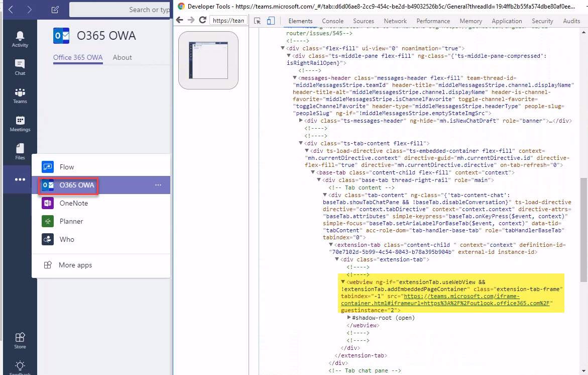Viewport: 588px width, 375px height.
Task: Start a new chat with compose icon
Action: [x=55, y=10]
